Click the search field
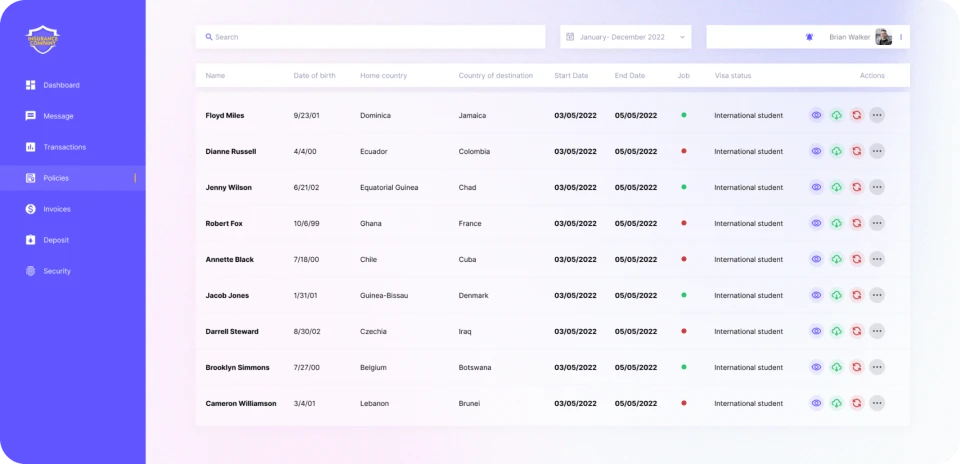The width and height of the screenshot is (960, 464). 370,37
